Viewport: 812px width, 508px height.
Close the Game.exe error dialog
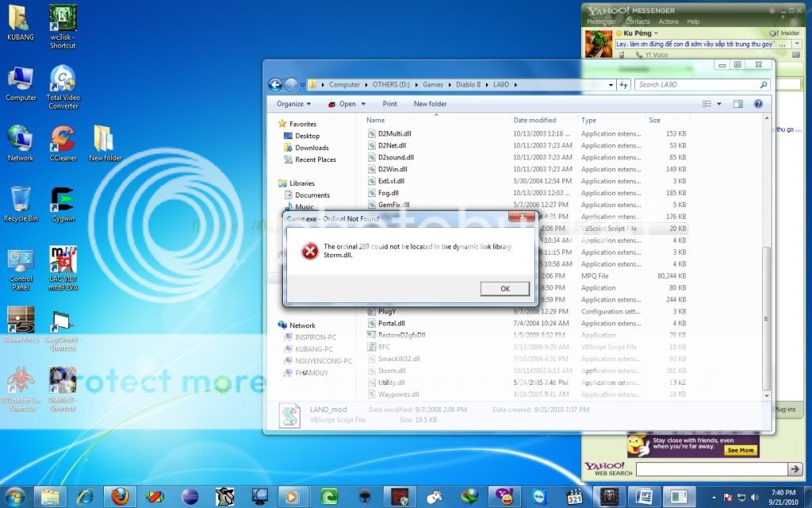click(x=522, y=217)
